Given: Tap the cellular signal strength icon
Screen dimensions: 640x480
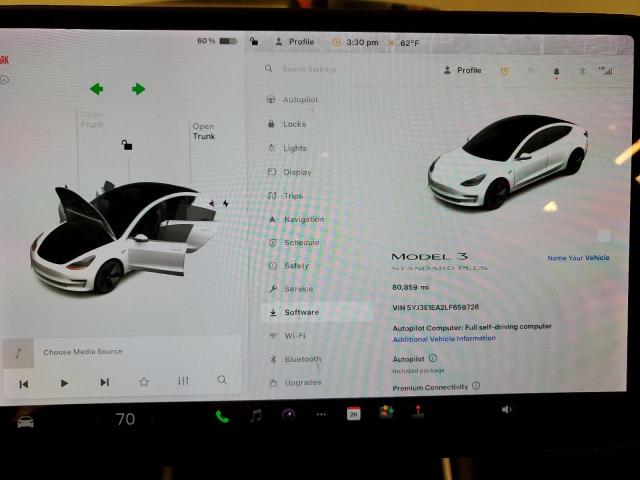Looking at the screenshot, I should click(605, 71).
